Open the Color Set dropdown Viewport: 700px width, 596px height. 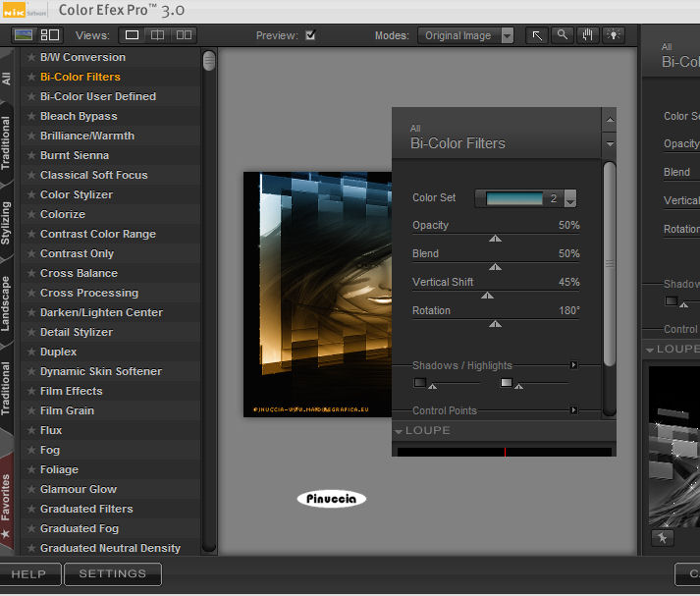point(570,198)
